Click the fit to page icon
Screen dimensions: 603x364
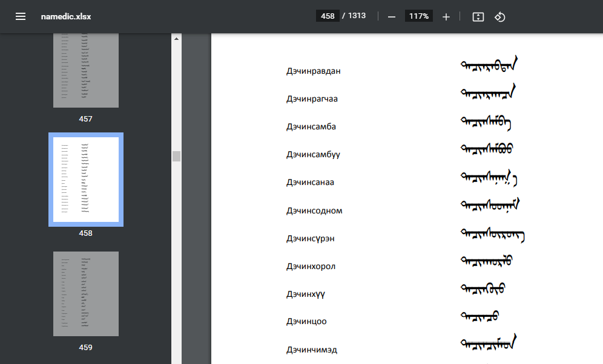click(x=478, y=16)
